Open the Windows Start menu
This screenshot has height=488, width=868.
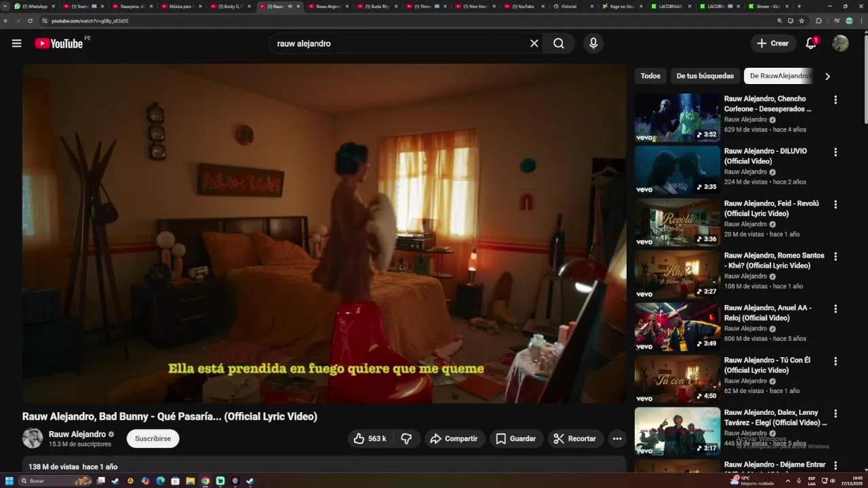pyautogui.click(x=8, y=481)
